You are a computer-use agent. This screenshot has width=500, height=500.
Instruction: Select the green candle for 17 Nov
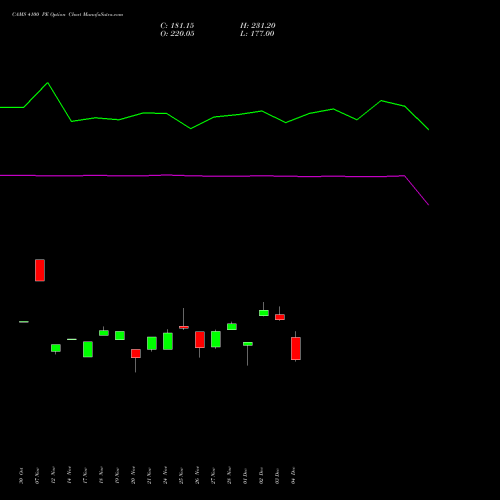pyautogui.click(x=88, y=349)
